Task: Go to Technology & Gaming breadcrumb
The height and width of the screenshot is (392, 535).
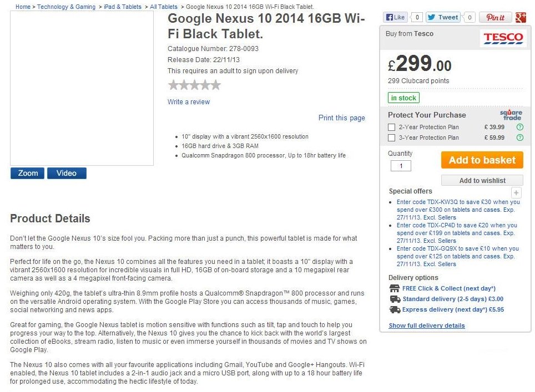Action: (66, 7)
